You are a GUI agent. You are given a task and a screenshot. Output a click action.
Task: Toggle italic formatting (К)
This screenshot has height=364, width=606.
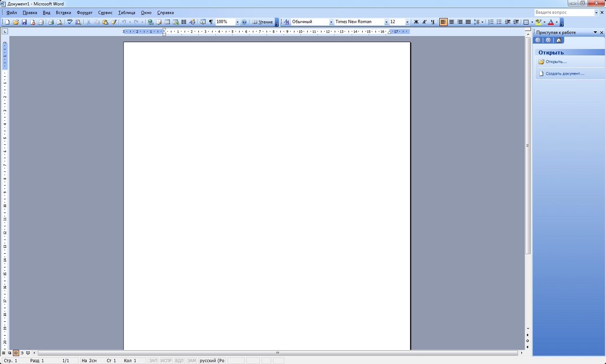[x=424, y=22]
